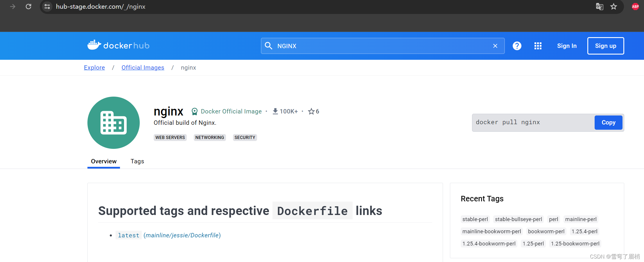Clear the NGINX search with X

point(495,46)
